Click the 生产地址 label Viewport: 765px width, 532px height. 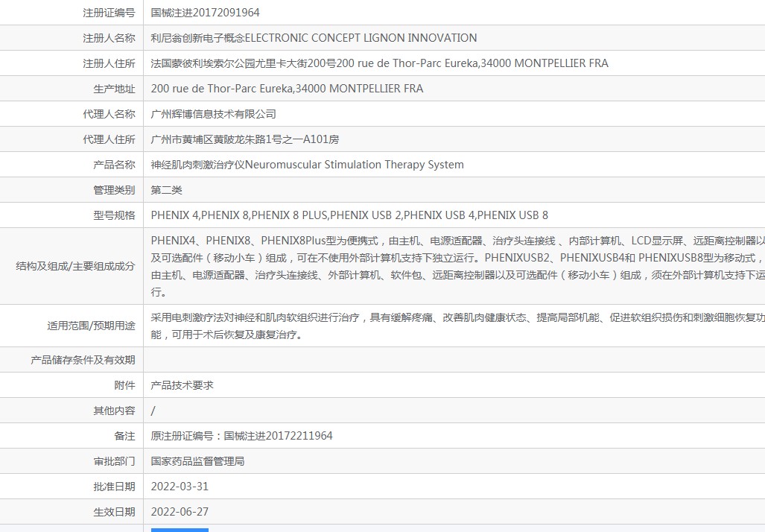(114, 89)
